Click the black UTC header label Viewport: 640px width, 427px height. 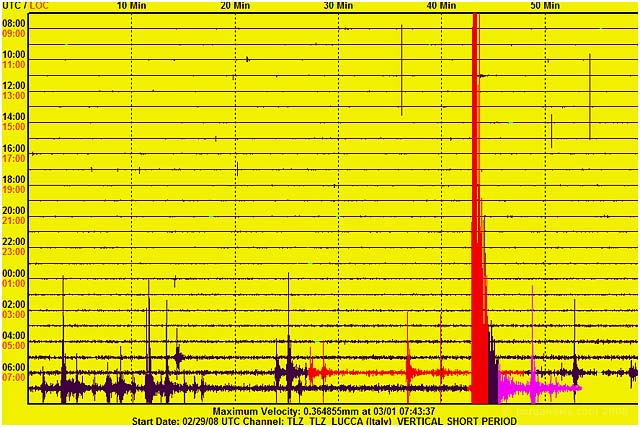point(10,6)
